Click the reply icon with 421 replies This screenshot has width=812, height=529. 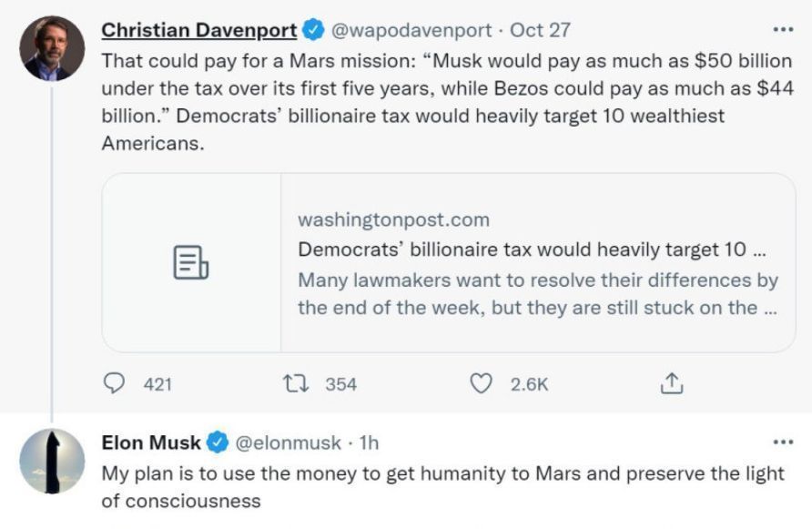click(x=115, y=384)
